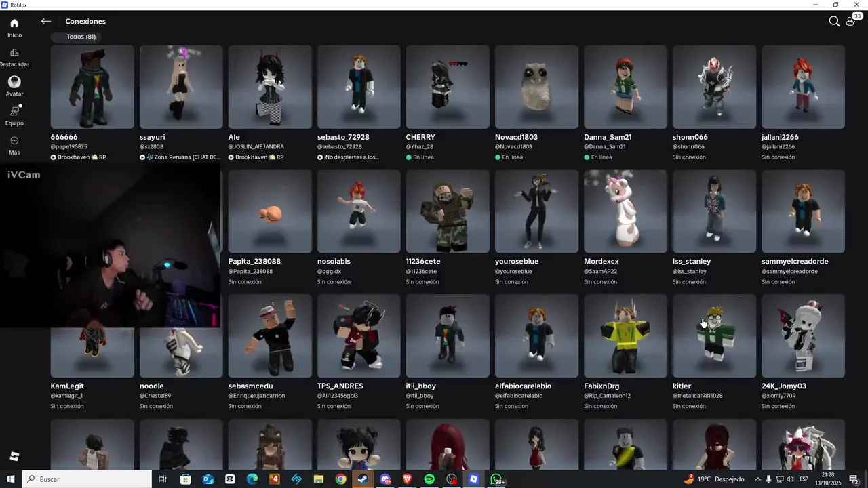This screenshot has height=488, width=868.
Task: Open Danna_Sam21's avatar thumbnail
Action: click(x=625, y=87)
